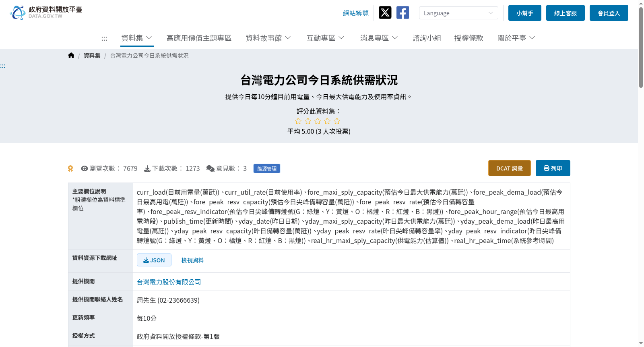Click the text 平均 5.00 (3 人次投票)
The width and height of the screenshot is (644, 347).
tap(319, 131)
